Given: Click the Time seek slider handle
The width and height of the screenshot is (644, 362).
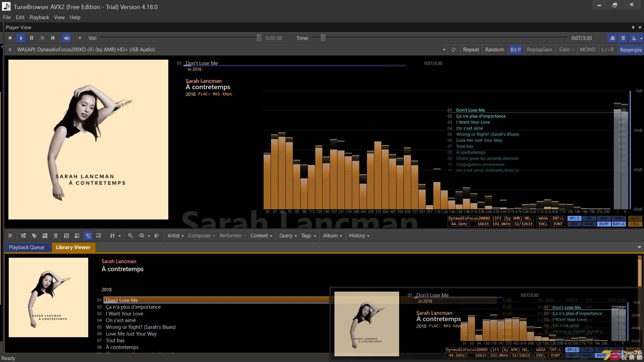Looking at the screenshot, I should click(323, 38).
